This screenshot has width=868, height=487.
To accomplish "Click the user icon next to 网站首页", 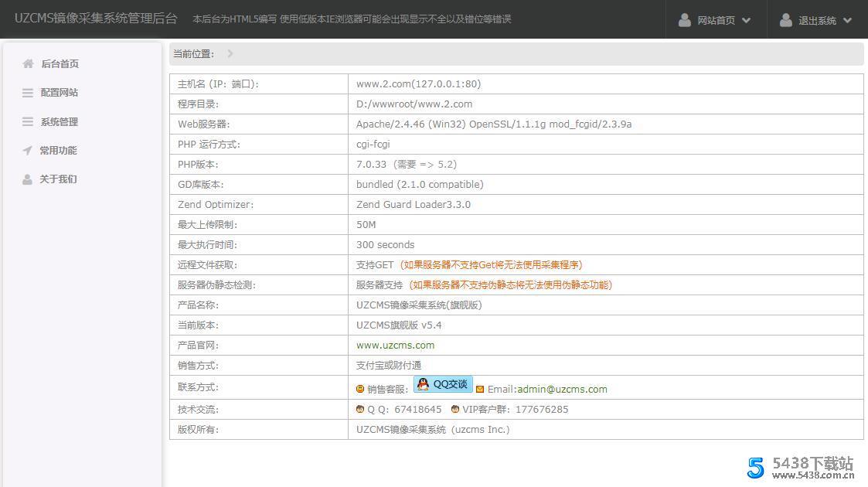I will tap(684, 19).
